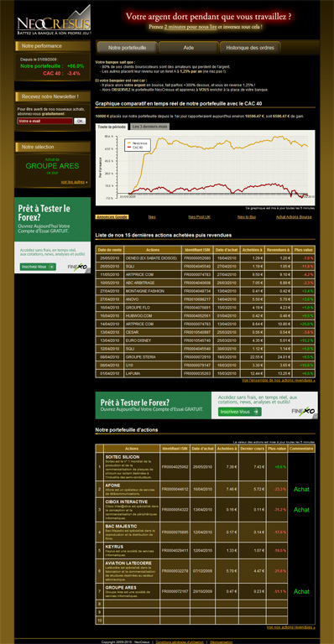Select the Toute la période chart tab
Screen dimensions: 334x644
[112, 127]
